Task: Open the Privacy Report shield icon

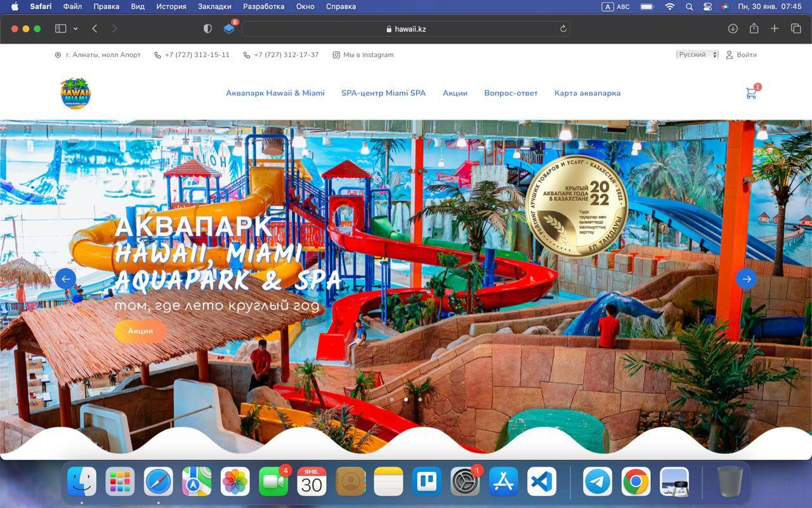Action: click(207, 29)
